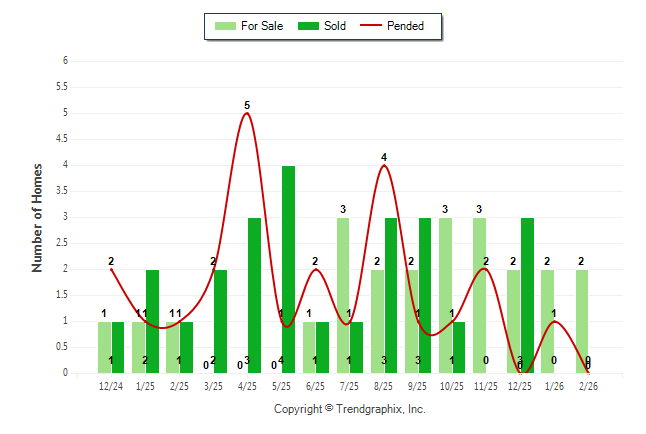Click the 6/25 x-axis date label
646x434 pixels.
click(316, 385)
